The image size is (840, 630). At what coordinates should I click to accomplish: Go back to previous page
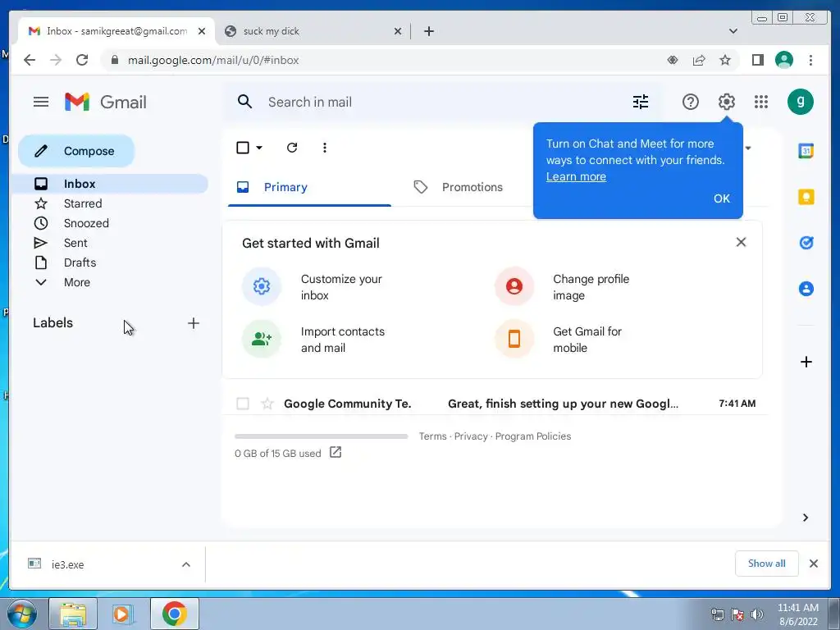tap(30, 60)
